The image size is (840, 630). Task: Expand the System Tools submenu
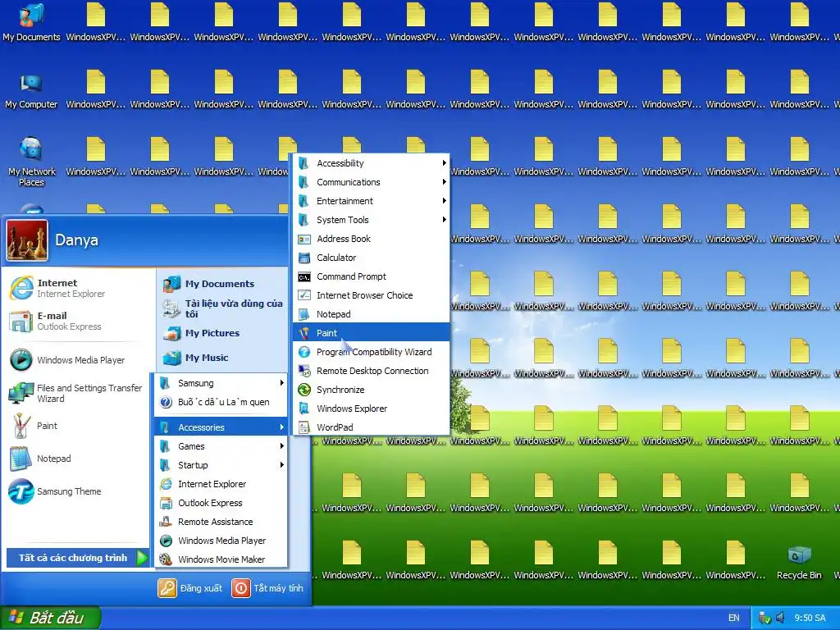371,220
